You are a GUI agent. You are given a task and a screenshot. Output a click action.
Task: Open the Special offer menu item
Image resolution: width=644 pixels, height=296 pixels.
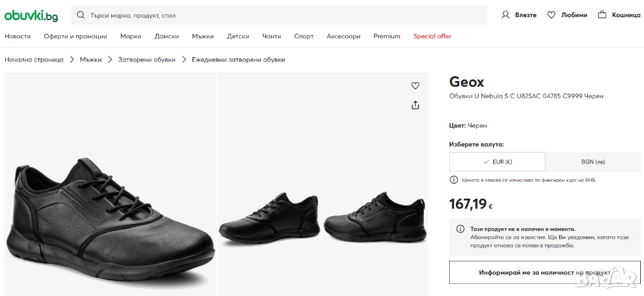[x=432, y=36]
